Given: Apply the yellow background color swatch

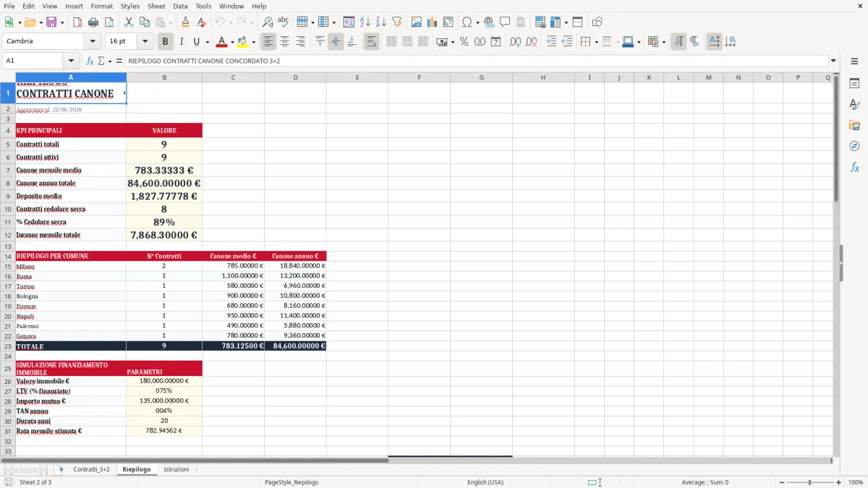Looking at the screenshot, I should (243, 42).
